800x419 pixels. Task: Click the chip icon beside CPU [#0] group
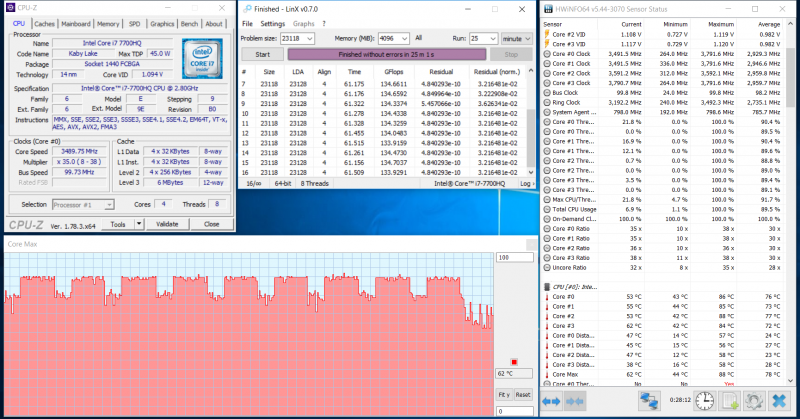[547, 287]
